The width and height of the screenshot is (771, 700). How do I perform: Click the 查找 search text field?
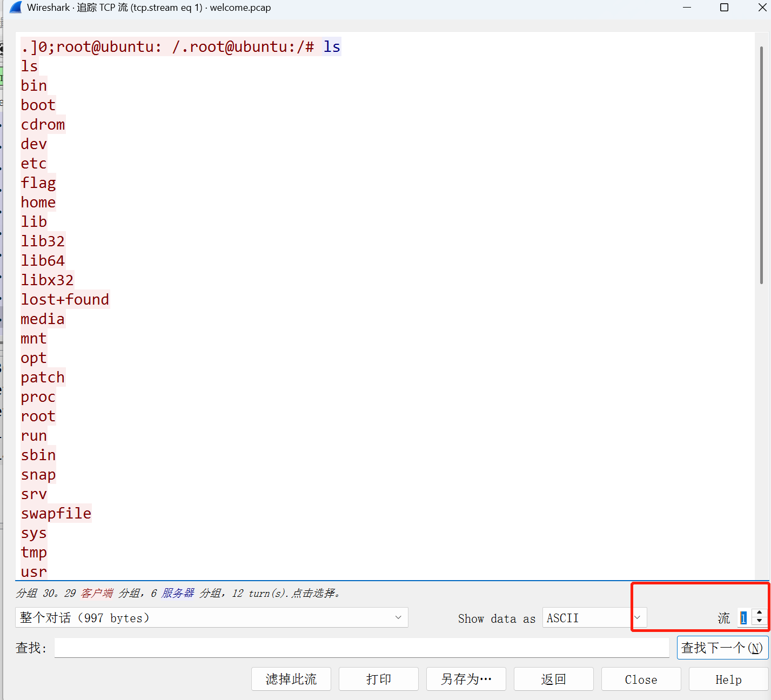361,648
